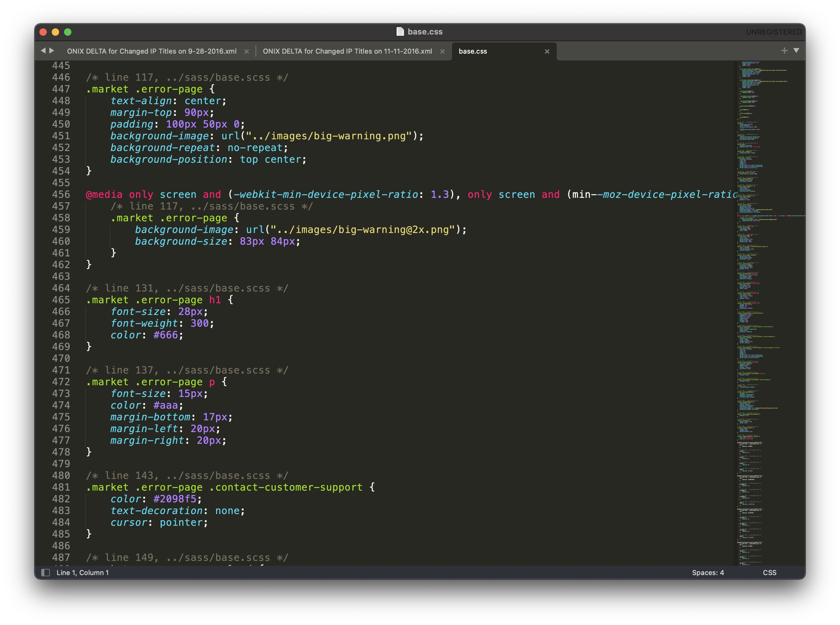The image size is (840, 625).
Task: Click the Line 1, Column 1 status text
Action: pos(83,572)
